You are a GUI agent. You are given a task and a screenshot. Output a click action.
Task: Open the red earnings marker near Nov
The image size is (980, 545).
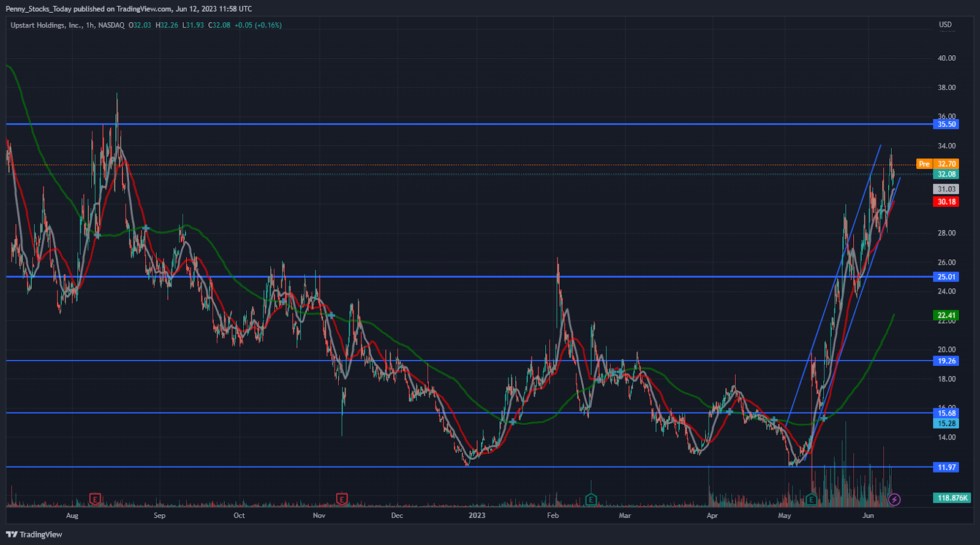tap(342, 499)
